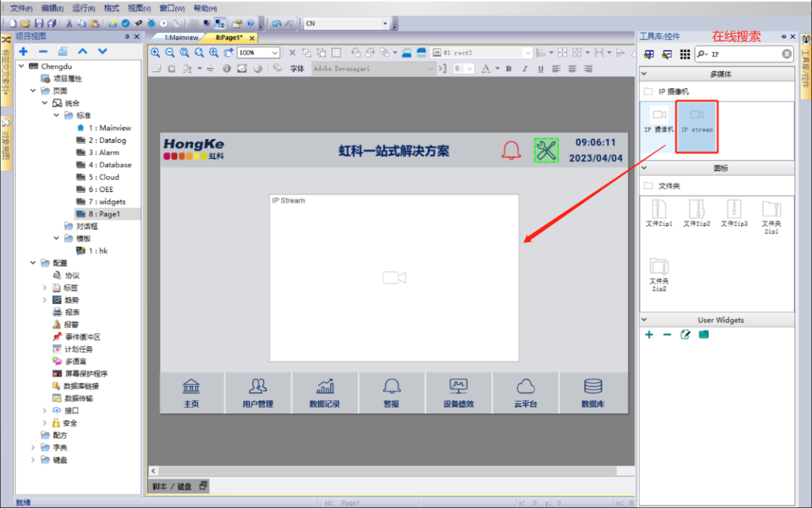812x508 pixels.
Task: Open the 帮助(H) menu
Action: pos(205,8)
